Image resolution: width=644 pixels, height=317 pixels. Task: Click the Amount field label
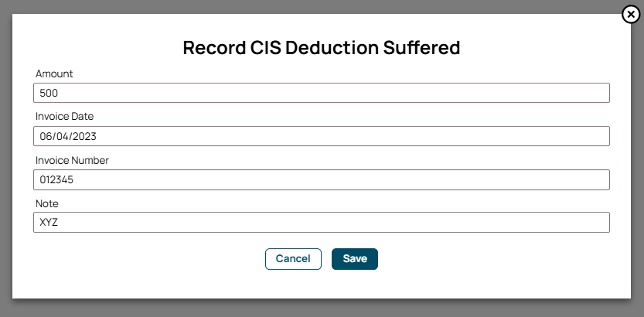tap(54, 74)
